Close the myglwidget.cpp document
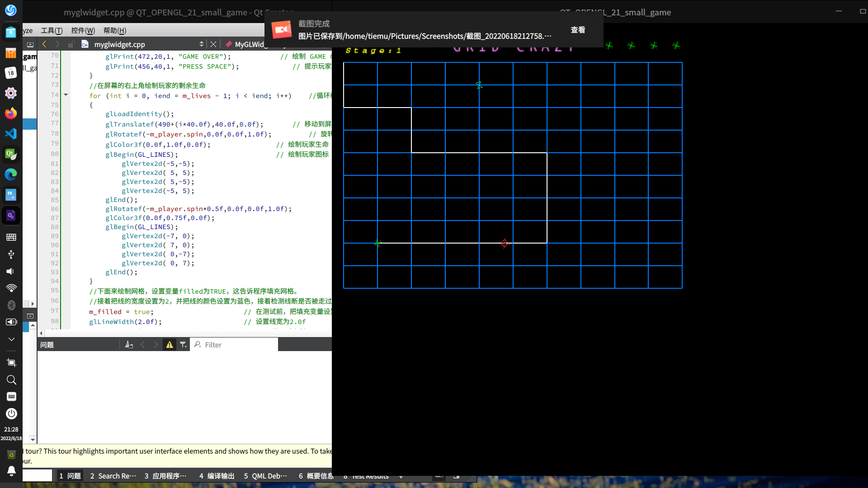868x488 pixels. point(213,44)
